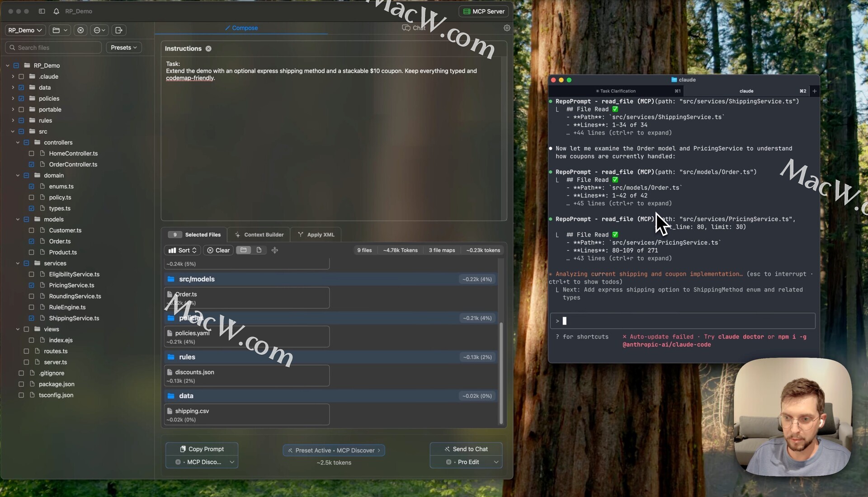Click the Send to Chat button

tap(466, 449)
